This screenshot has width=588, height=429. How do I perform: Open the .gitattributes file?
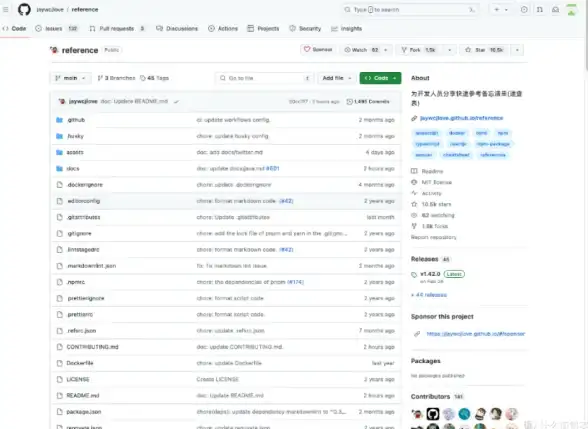tap(83, 217)
